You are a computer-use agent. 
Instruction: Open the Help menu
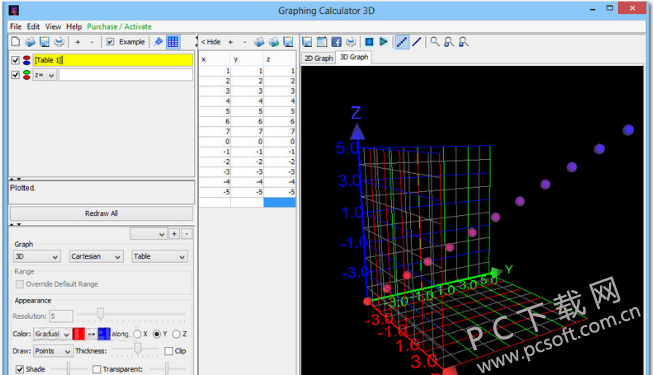point(74,26)
